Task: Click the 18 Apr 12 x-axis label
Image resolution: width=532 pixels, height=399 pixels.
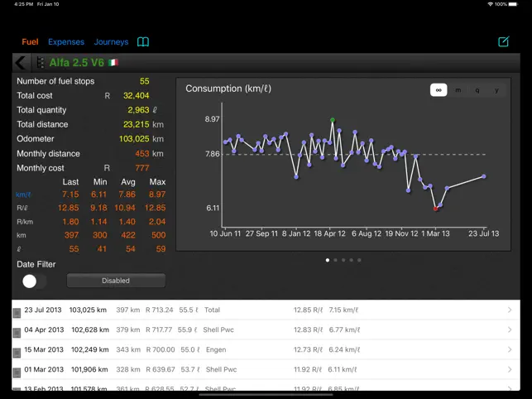Action: point(330,233)
